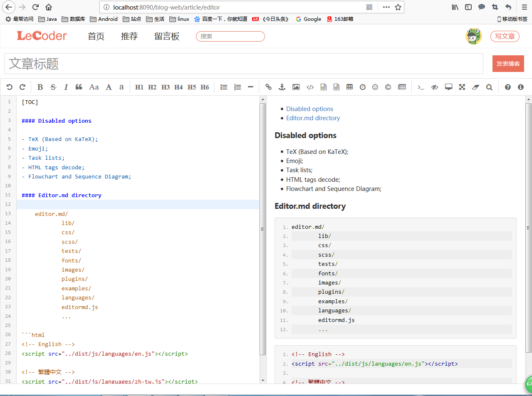
Task: Open the Android bookmarks folder
Action: point(104,19)
